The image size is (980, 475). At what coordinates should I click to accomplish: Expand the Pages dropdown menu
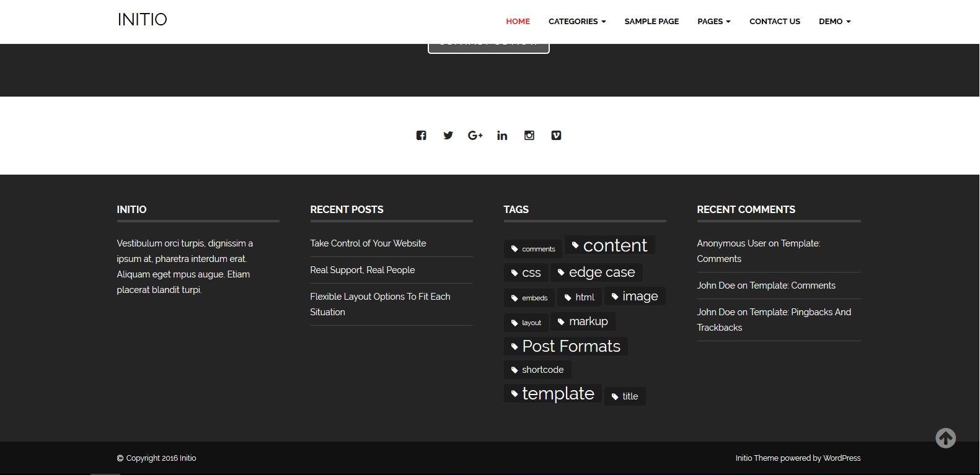pos(713,22)
